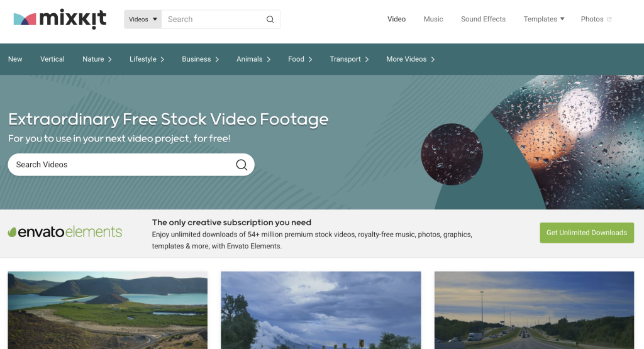Expand the Animals category

click(x=253, y=59)
